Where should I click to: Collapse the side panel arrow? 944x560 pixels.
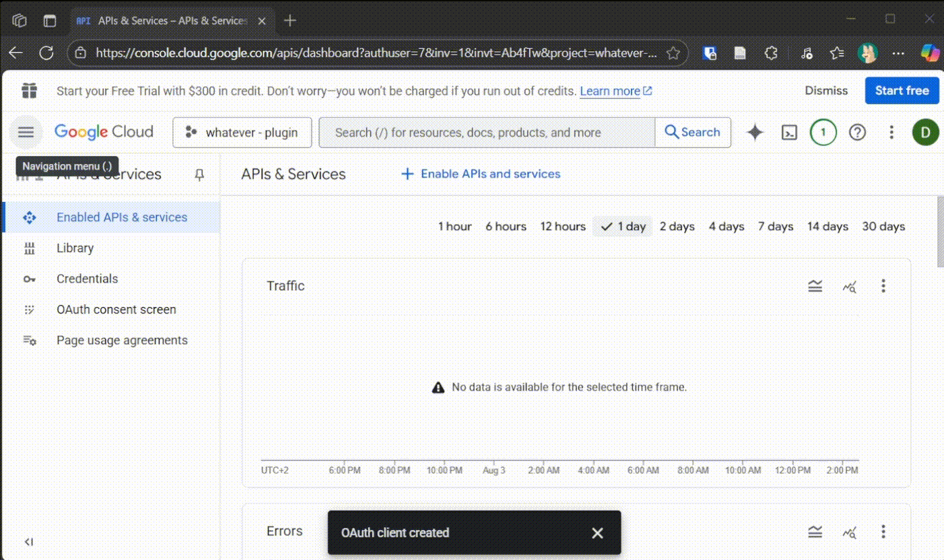pyautogui.click(x=28, y=542)
